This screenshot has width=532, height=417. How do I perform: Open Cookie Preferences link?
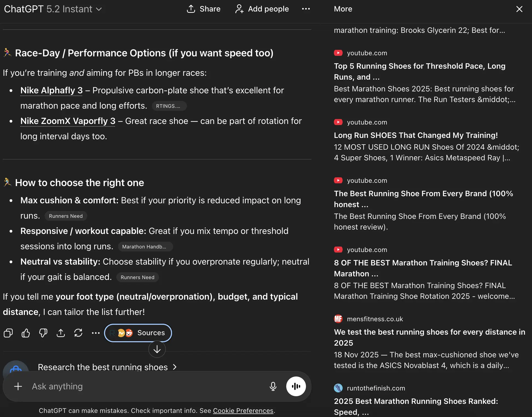click(243, 411)
